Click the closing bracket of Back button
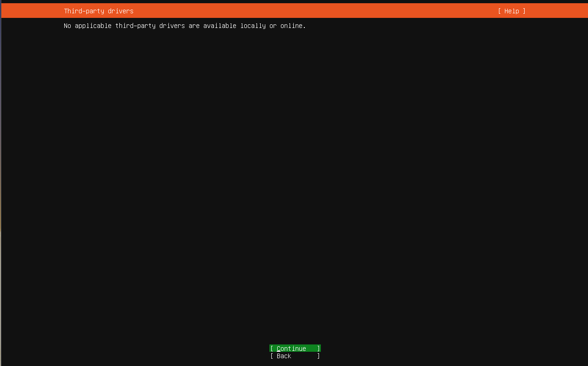The image size is (588, 366). click(319, 356)
